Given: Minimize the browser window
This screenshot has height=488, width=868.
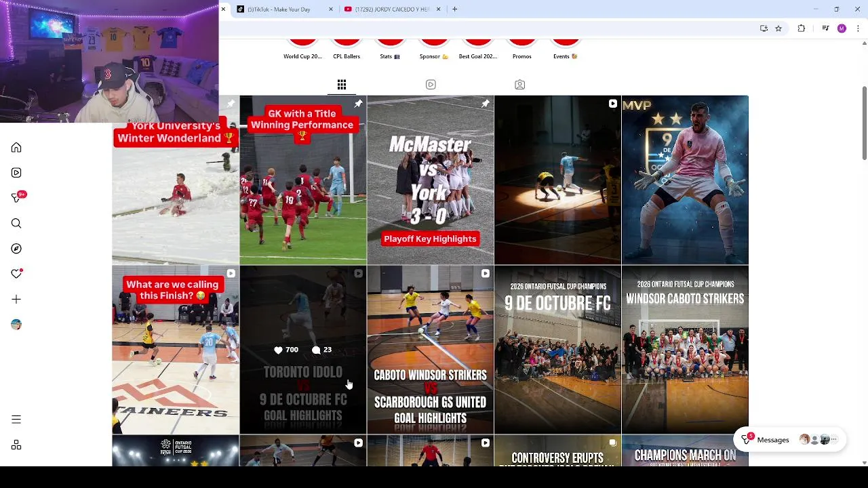Looking at the screenshot, I should point(816,9).
